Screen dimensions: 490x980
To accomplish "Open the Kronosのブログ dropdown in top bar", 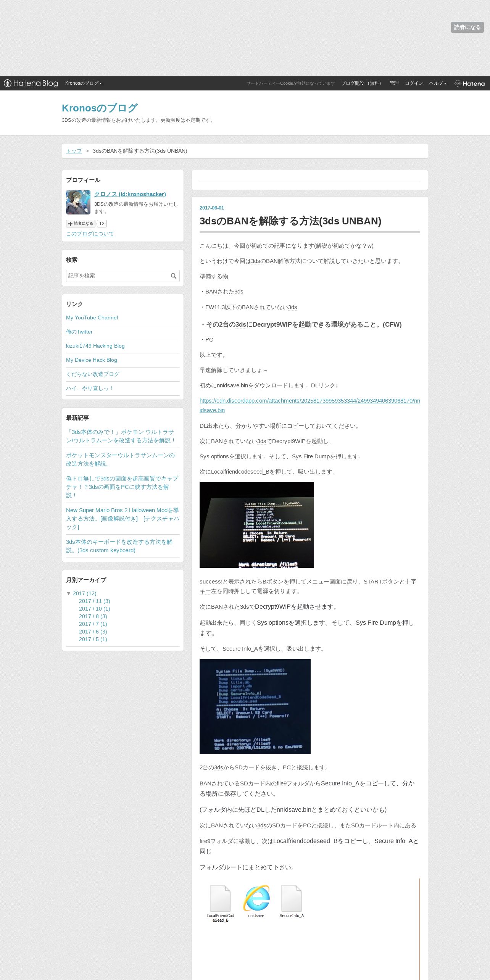I will click(84, 83).
